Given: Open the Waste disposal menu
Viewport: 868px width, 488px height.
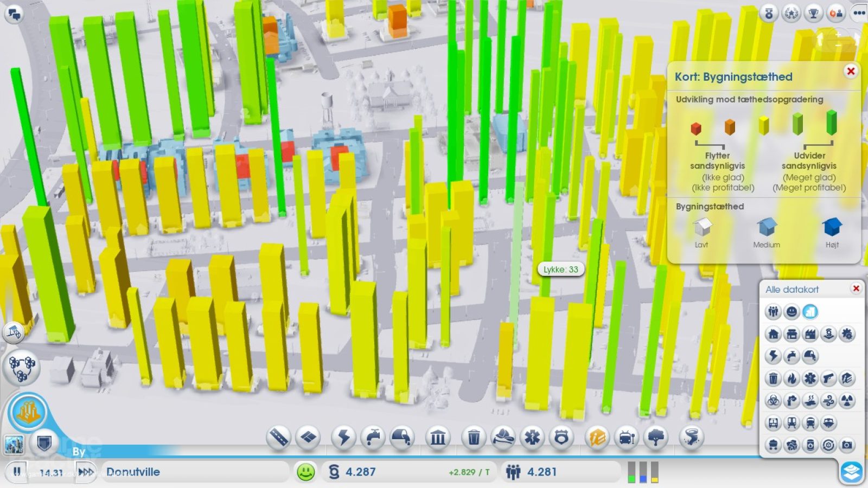Looking at the screenshot, I should pos(474,437).
